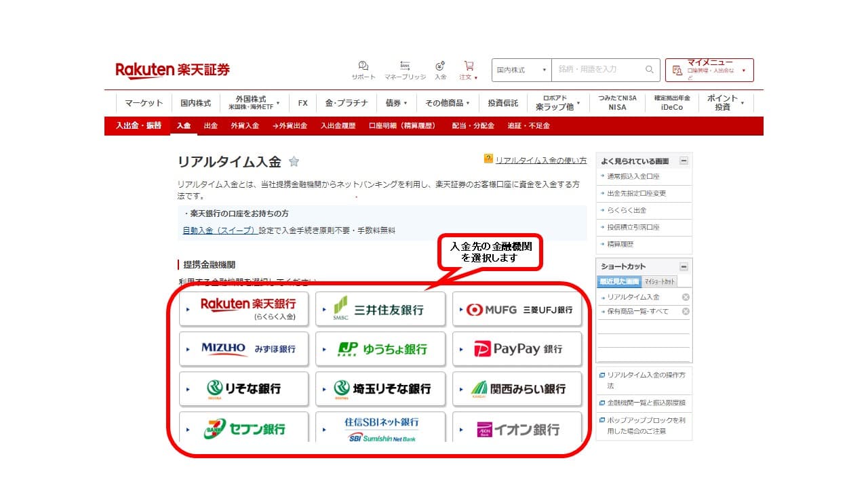Open 投信積立引落口座 link
The width and height of the screenshot is (868, 488).
633,227
